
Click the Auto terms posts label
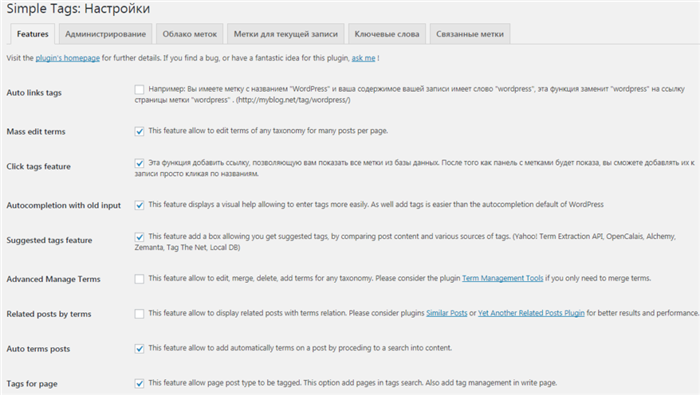38,349
